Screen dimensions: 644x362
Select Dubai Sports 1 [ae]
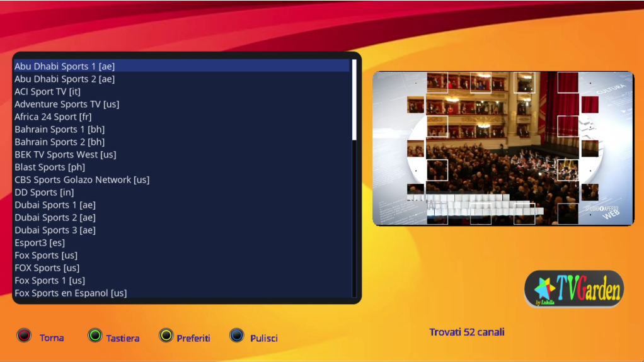pyautogui.click(x=181, y=205)
